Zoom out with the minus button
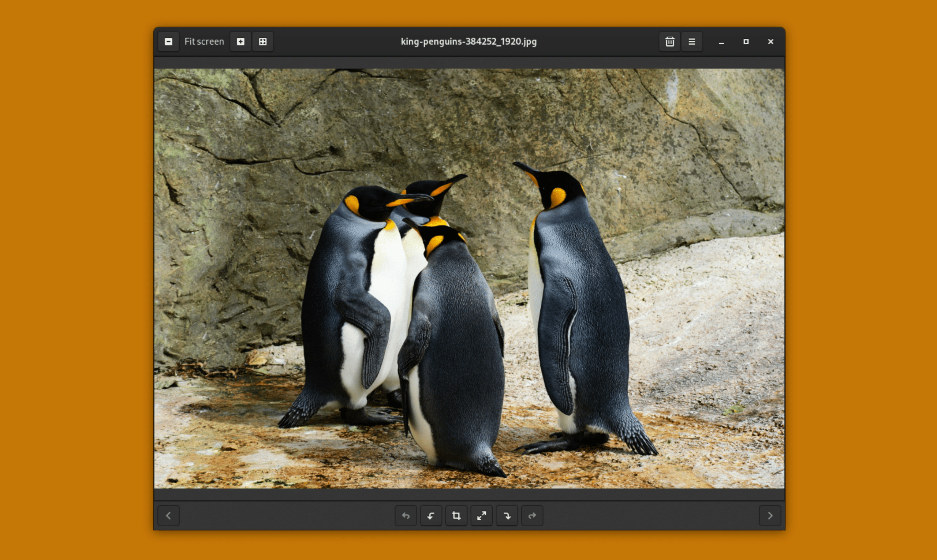 (168, 41)
